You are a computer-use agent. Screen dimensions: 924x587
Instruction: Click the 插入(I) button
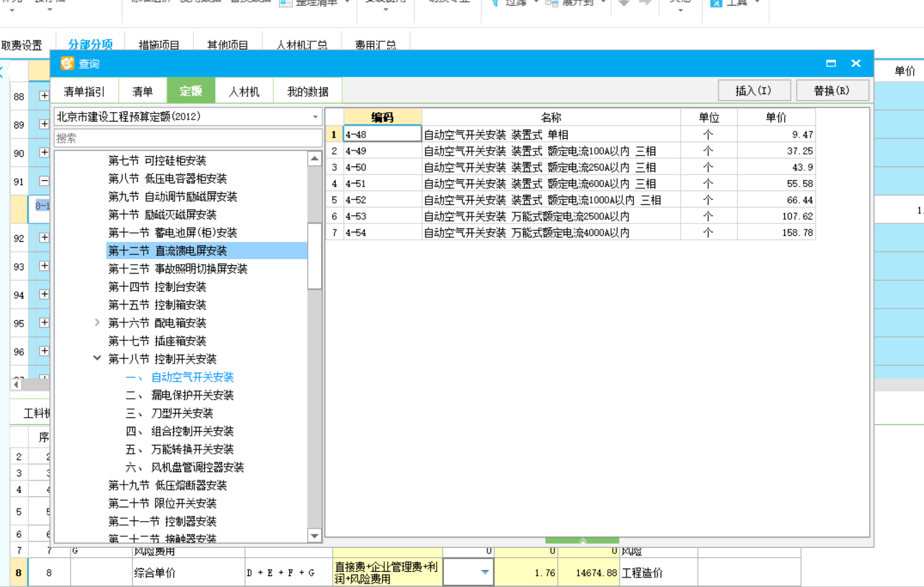[753, 91]
